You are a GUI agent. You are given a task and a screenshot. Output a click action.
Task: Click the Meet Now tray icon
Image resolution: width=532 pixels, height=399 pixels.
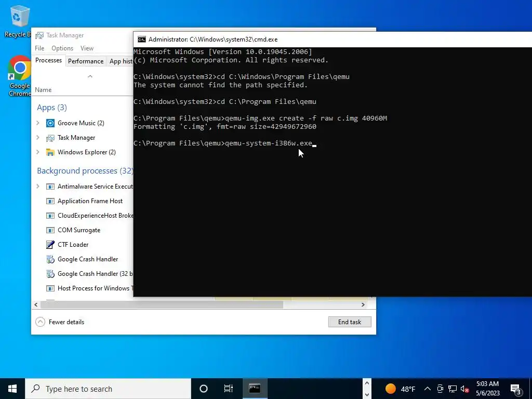click(440, 389)
